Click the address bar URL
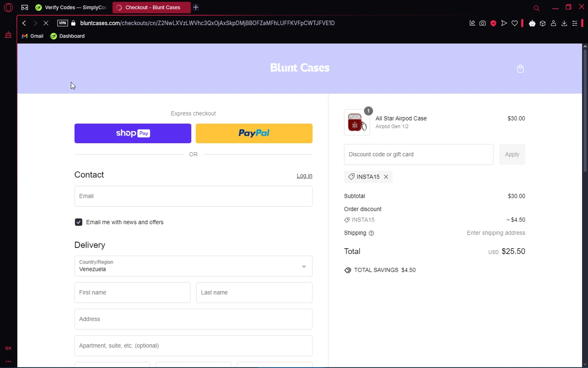The height and width of the screenshot is (368, 588). (207, 23)
